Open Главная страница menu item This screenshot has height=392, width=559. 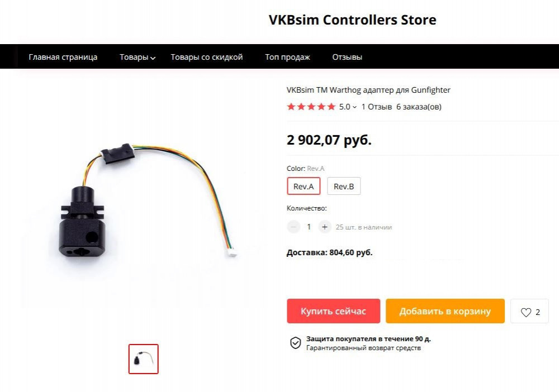[63, 57]
